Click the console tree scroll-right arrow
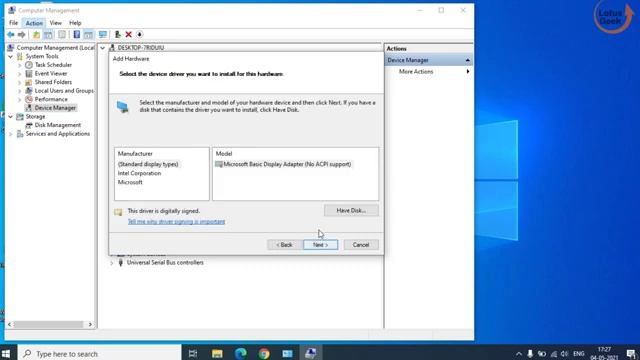640x360 pixels. 90,324
